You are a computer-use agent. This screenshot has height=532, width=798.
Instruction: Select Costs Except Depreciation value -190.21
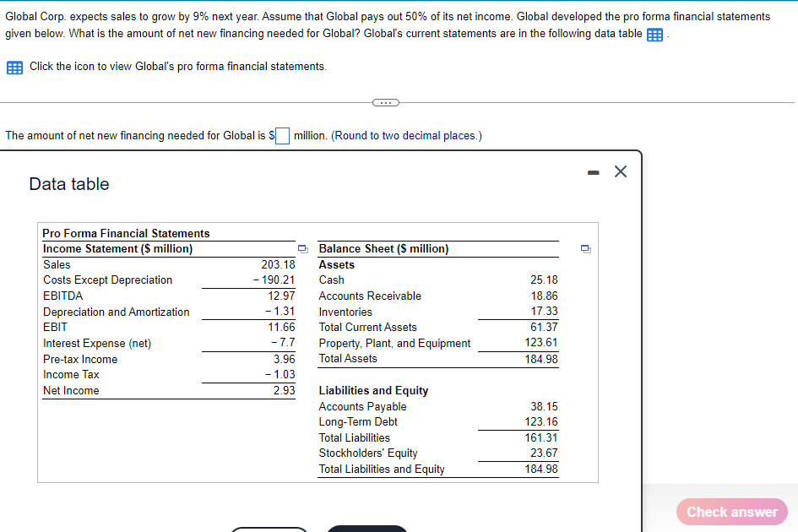[274, 280]
